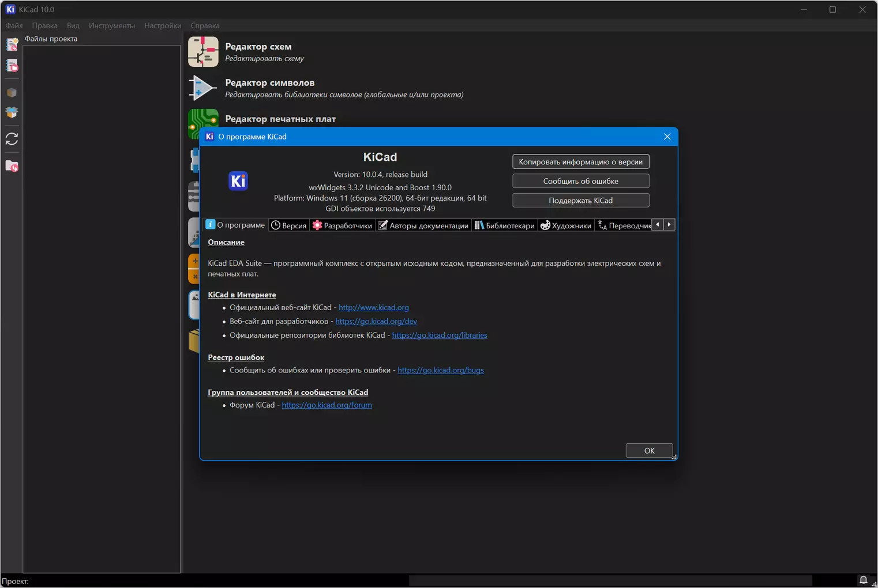Select the Библиотекари tab
Image resolution: width=878 pixels, height=588 pixels.
[x=505, y=225]
